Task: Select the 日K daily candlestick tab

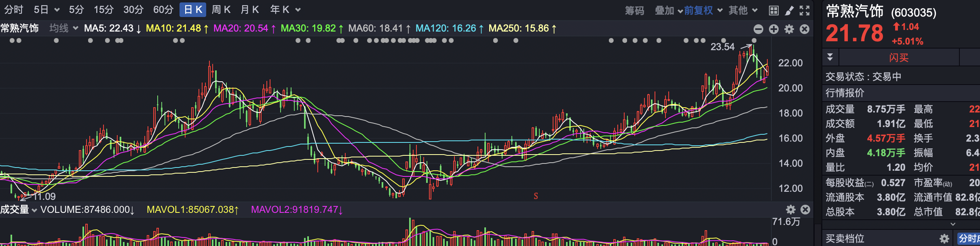Action: tap(193, 10)
